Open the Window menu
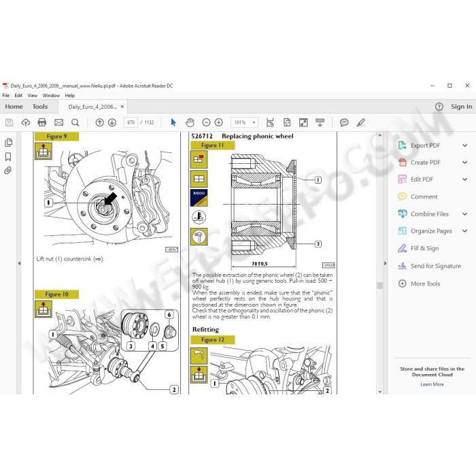Screen dimensions: 476x476 click(x=51, y=95)
